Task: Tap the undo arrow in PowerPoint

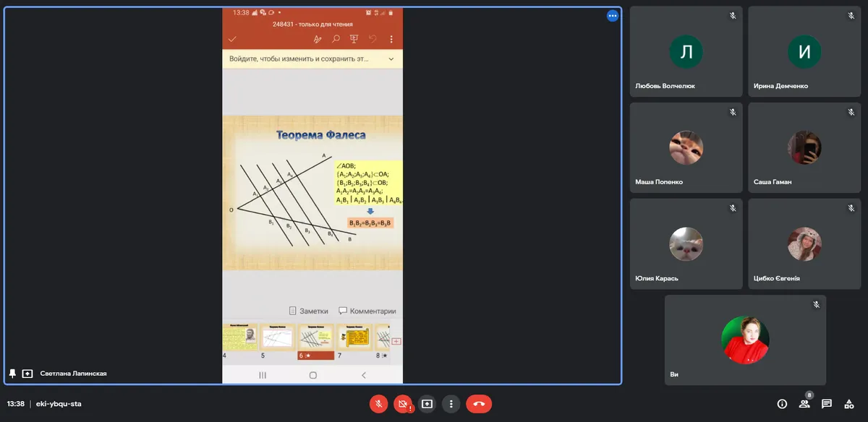Action: point(373,39)
